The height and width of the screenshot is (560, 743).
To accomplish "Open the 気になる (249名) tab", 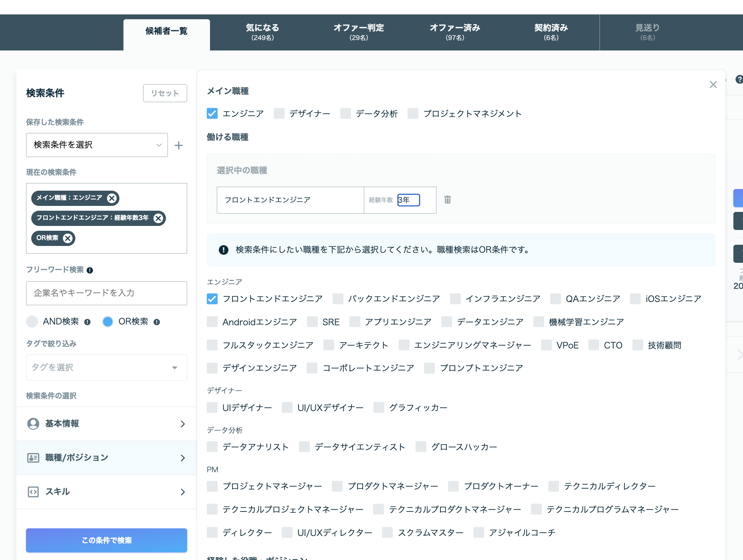I will pos(262,32).
